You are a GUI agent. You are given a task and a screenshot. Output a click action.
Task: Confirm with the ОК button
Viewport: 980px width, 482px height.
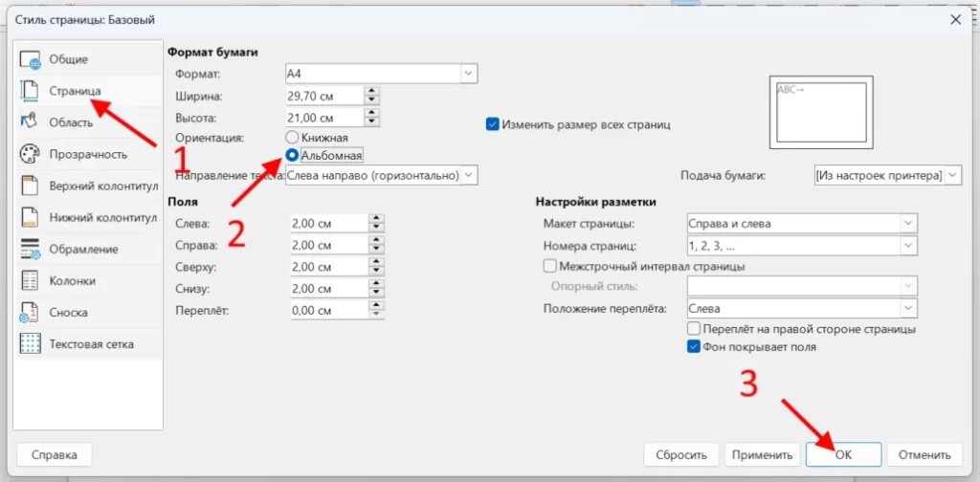click(844, 454)
